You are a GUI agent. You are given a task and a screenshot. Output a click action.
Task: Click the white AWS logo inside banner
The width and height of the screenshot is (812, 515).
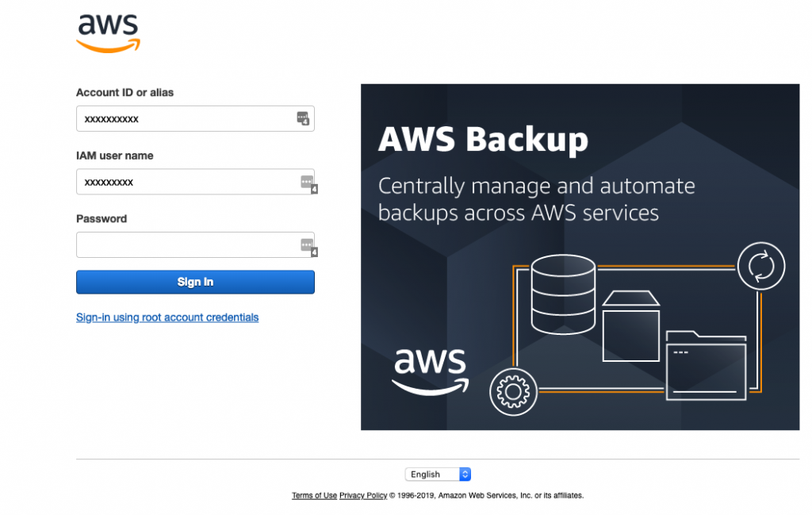point(430,372)
